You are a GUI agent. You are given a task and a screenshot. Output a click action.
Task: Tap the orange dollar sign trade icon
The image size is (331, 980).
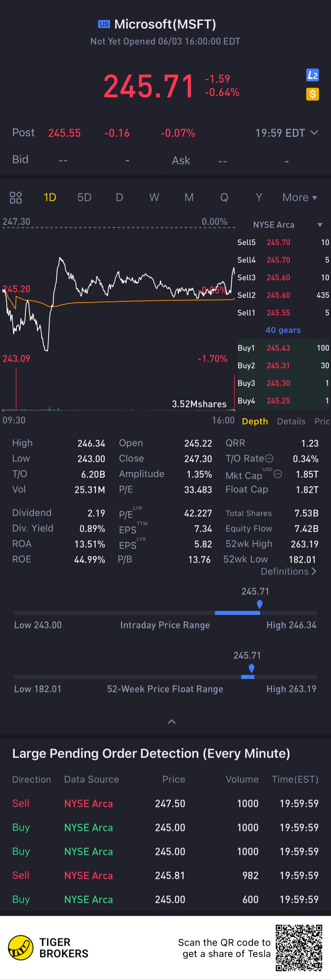tap(312, 94)
